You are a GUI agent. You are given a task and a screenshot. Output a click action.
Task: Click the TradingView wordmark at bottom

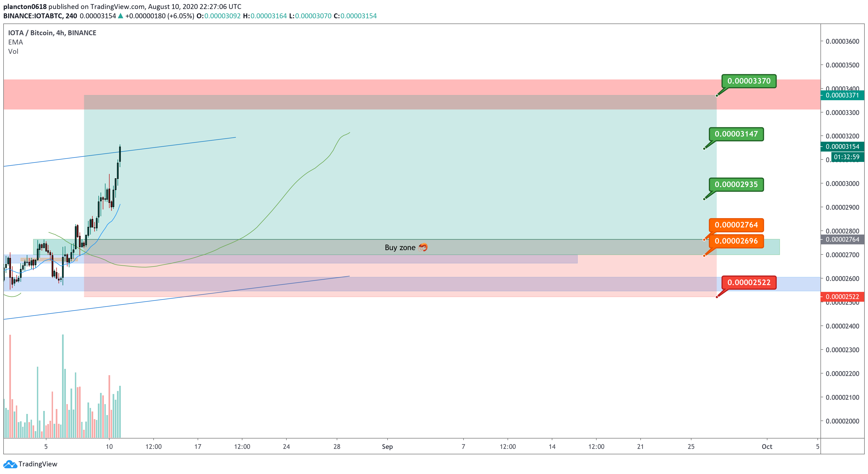click(38, 464)
